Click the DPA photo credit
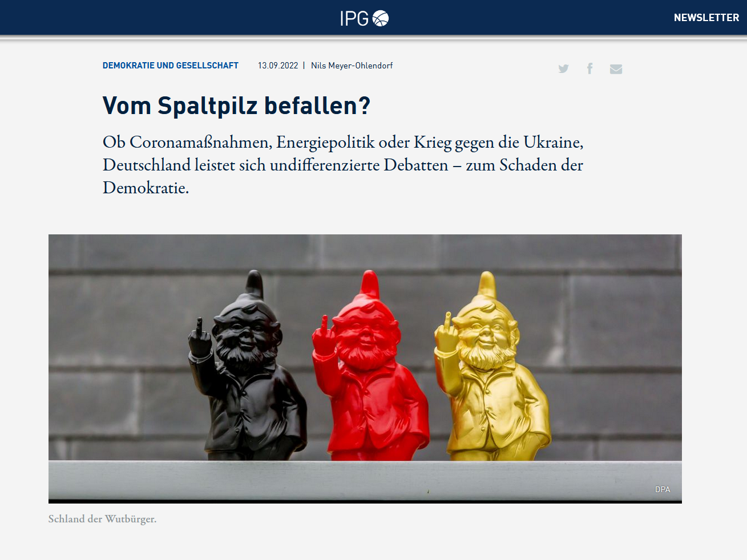The width and height of the screenshot is (747, 560). click(663, 489)
